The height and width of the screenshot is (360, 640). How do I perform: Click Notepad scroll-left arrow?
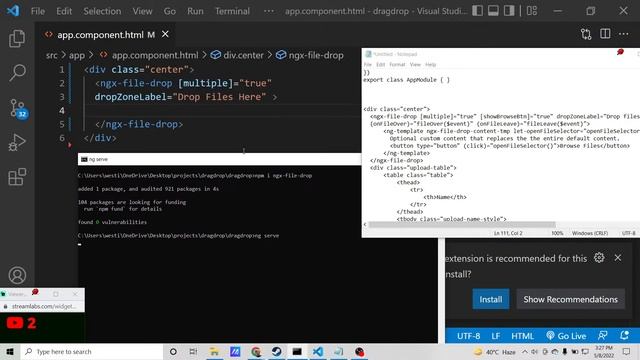click(x=365, y=224)
